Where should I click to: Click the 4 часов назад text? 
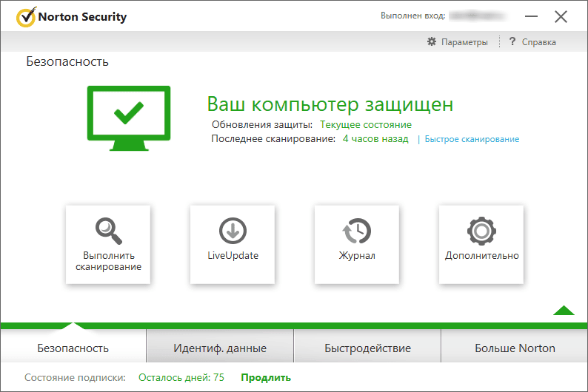pyautogui.click(x=375, y=138)
